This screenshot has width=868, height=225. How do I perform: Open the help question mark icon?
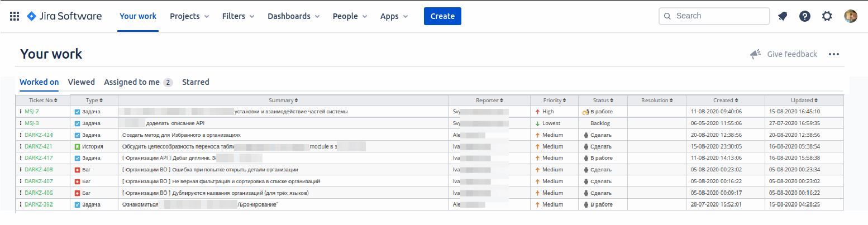click(x=805, y=16)
